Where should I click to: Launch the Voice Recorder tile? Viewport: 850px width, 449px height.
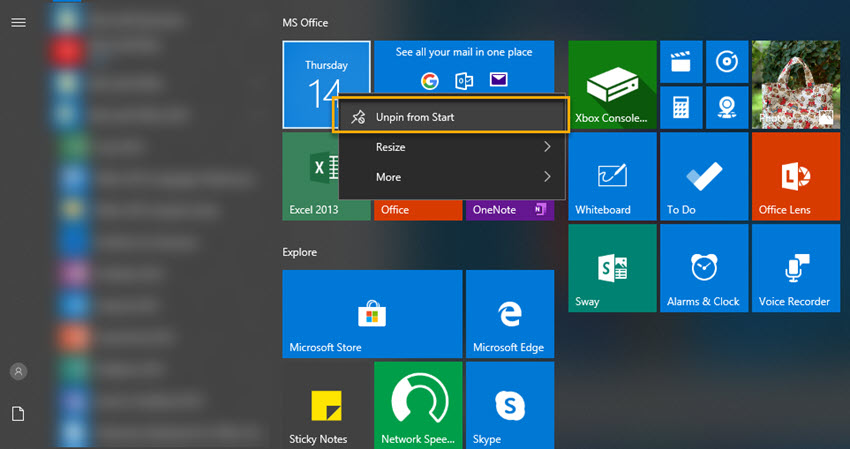click(796, 268)
